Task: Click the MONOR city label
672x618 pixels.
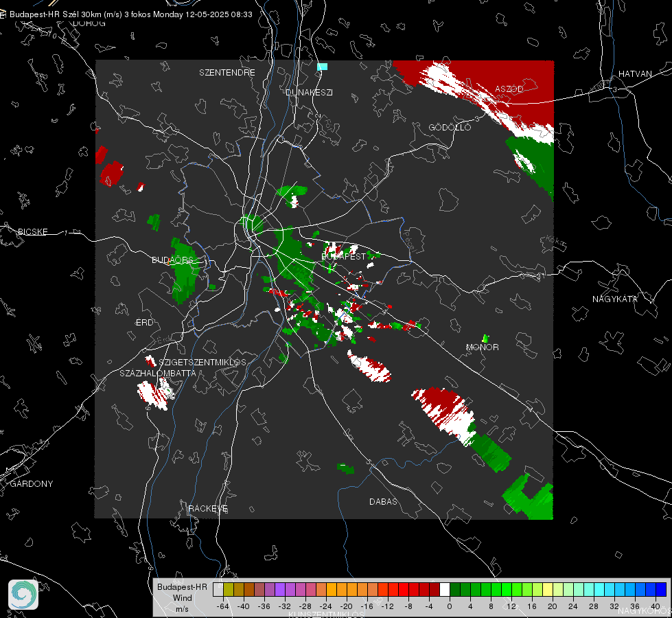Action: click(x=482, y=347)
